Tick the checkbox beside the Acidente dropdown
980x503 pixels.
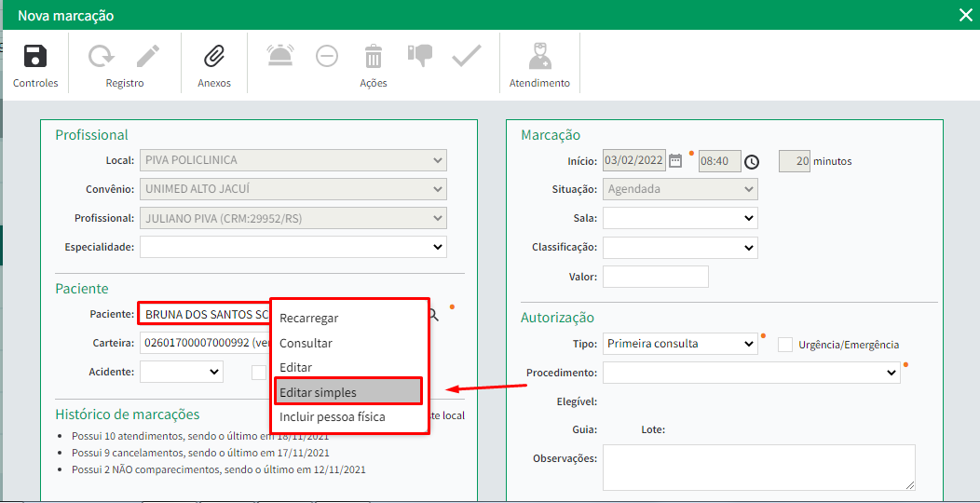click(259, 373)
